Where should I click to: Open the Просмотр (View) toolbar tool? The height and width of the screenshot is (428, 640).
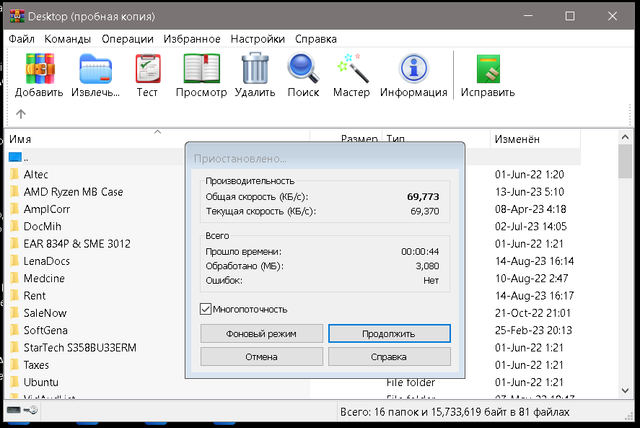point(202,69)
